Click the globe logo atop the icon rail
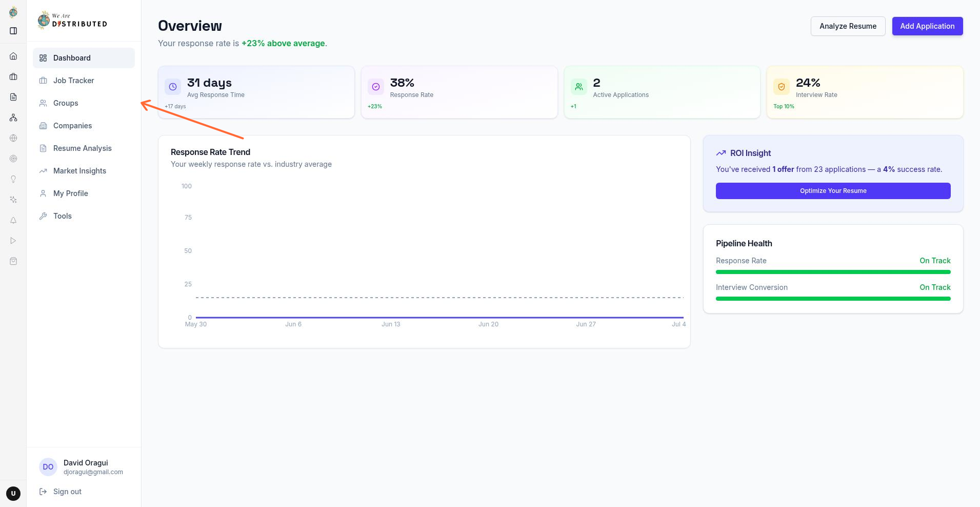This screenshot has width=980, height=507. (x=13, y=12)
